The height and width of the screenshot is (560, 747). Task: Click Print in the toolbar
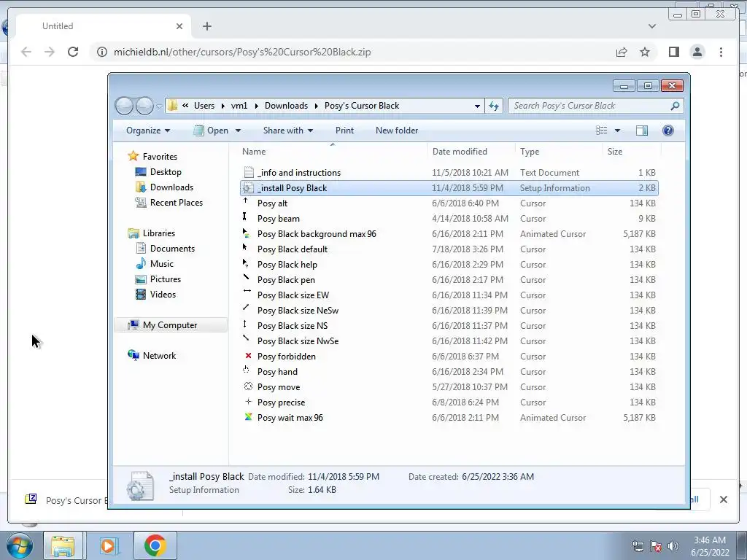344,131
